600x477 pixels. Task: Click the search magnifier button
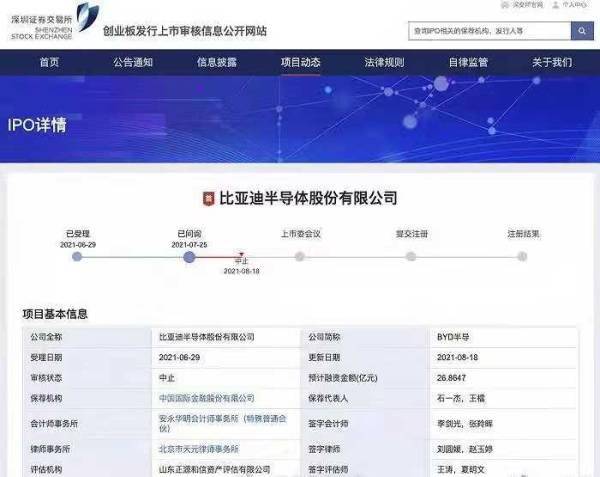pyautogui.click(x=581, y=31)
